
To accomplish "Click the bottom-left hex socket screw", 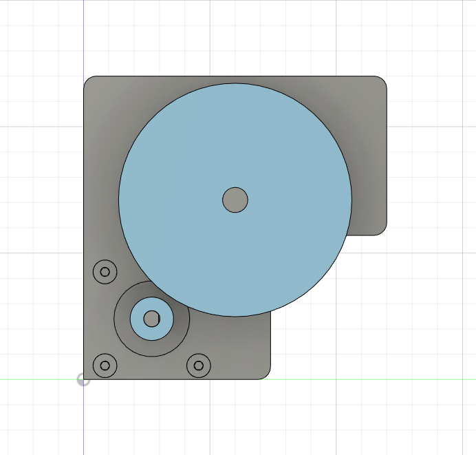I will pyautogui.click(x=105, y=366).
